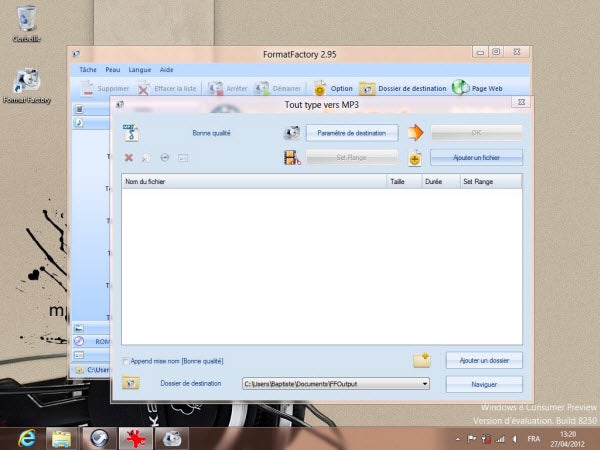Open volume speaker icon in tray

515,439
